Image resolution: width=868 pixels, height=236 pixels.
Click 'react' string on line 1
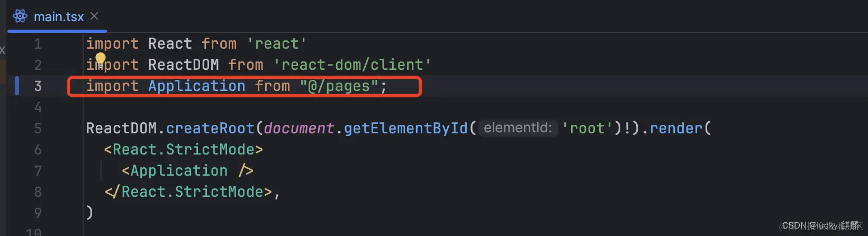pyautogui.click(x=277, y=43)
